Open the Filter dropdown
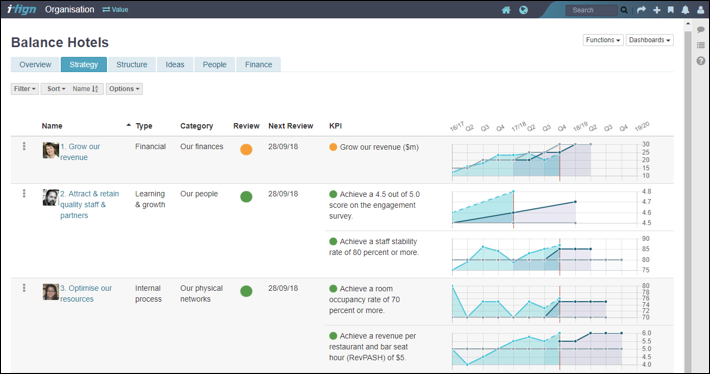This screenshot has height=374, width=710. click(24, 89)
